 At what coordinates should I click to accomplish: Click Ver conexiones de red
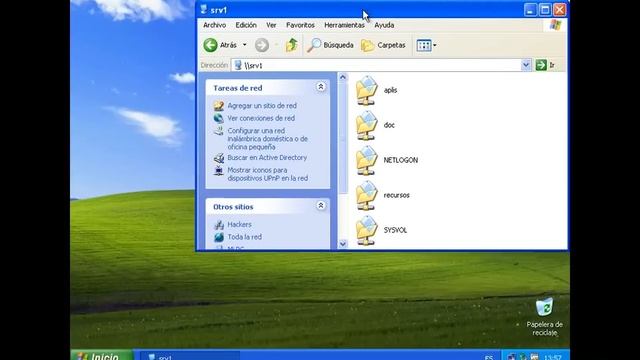point(261,118)
